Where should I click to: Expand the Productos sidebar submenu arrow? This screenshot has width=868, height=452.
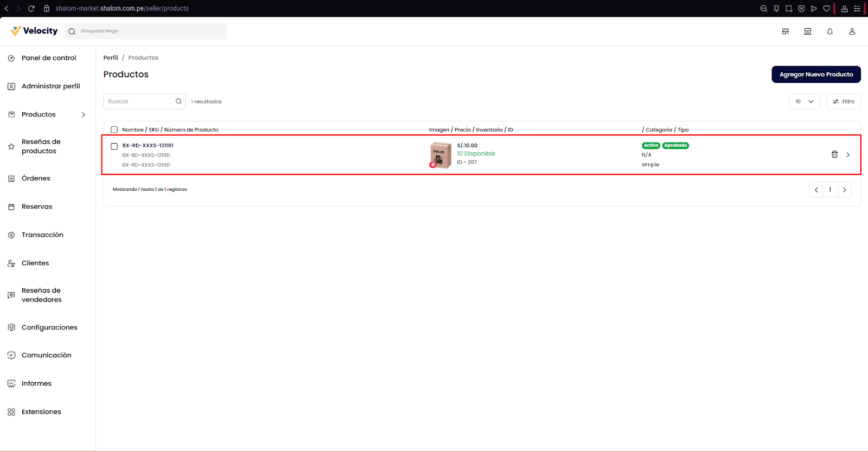tap(84, 114)
